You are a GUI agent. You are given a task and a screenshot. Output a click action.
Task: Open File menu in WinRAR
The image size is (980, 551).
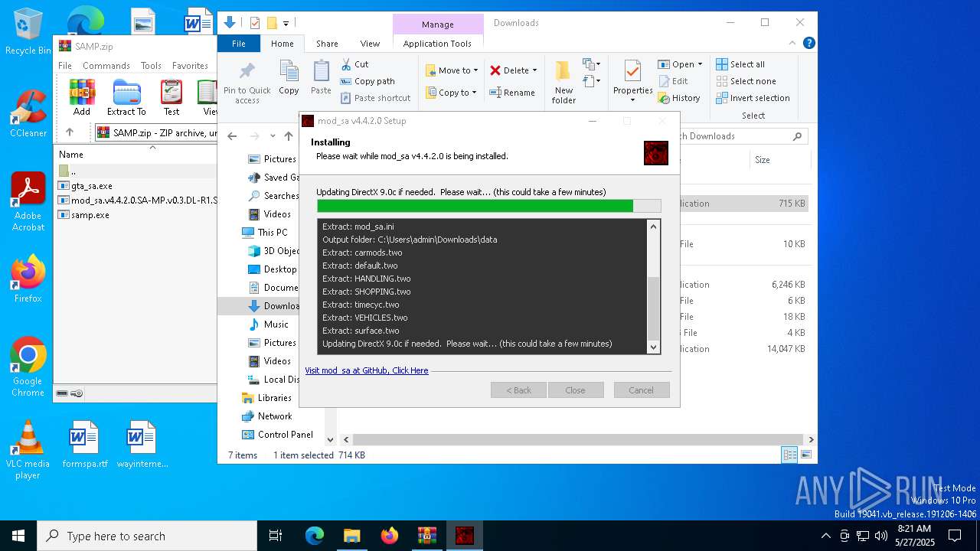click(65, 66)
